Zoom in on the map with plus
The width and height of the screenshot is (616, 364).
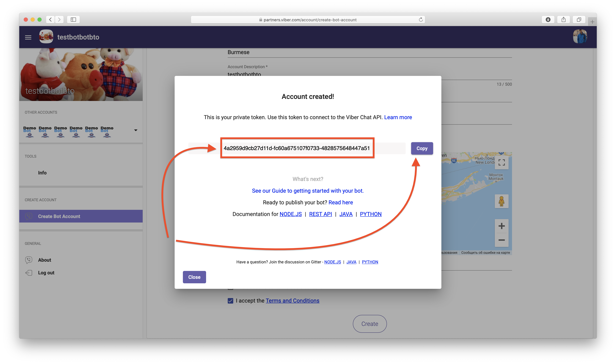501,226
